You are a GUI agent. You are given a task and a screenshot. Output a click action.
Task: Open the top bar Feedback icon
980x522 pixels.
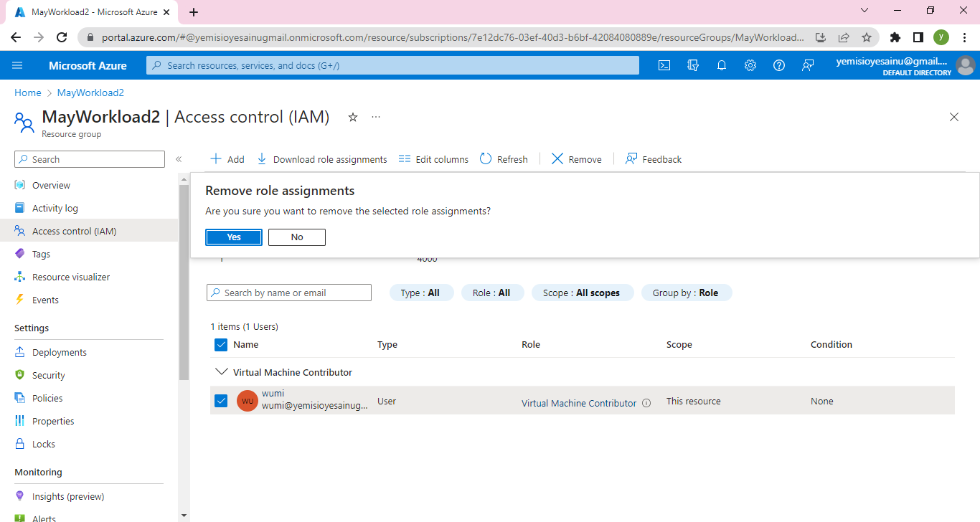click(808, 65)
